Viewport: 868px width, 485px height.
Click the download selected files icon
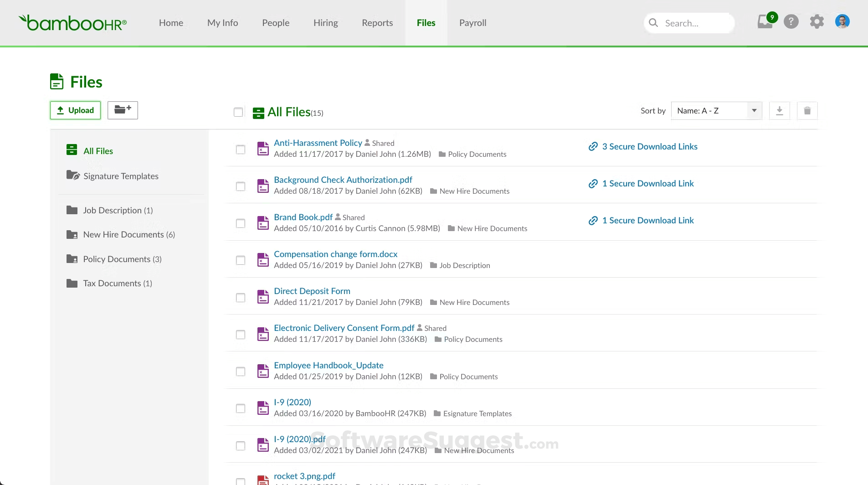pos(779,110)
